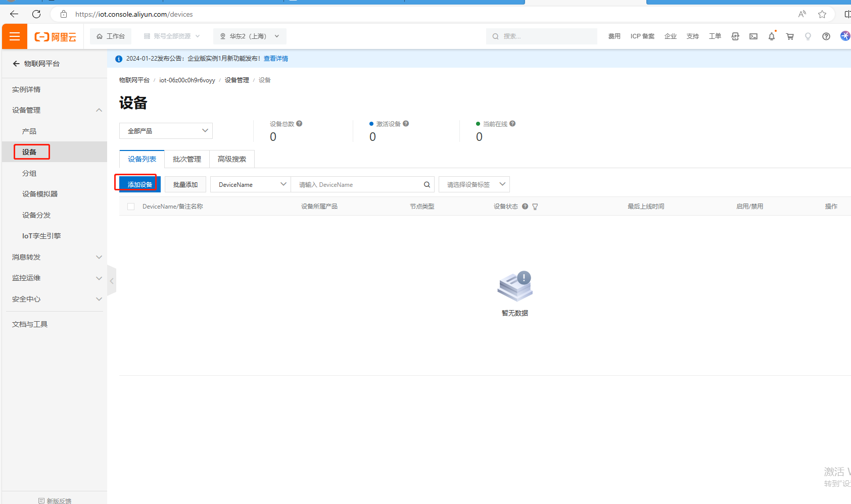Click the DeviceName search magnifier icon
851x504 pixels.
pyautogui.click(x=427, y=185)
